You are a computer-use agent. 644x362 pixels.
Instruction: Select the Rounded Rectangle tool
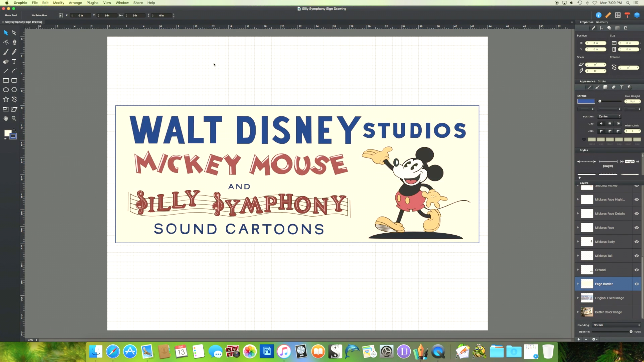(x=14, y=80)
